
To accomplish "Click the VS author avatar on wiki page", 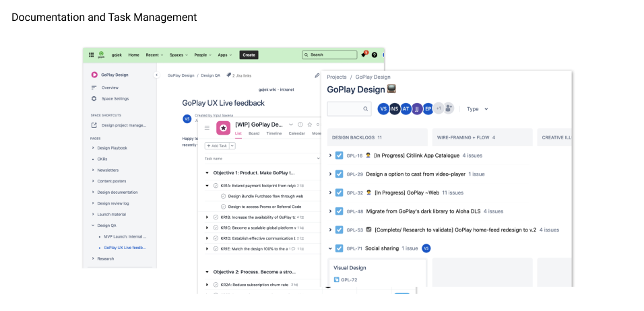I will 187,118.
